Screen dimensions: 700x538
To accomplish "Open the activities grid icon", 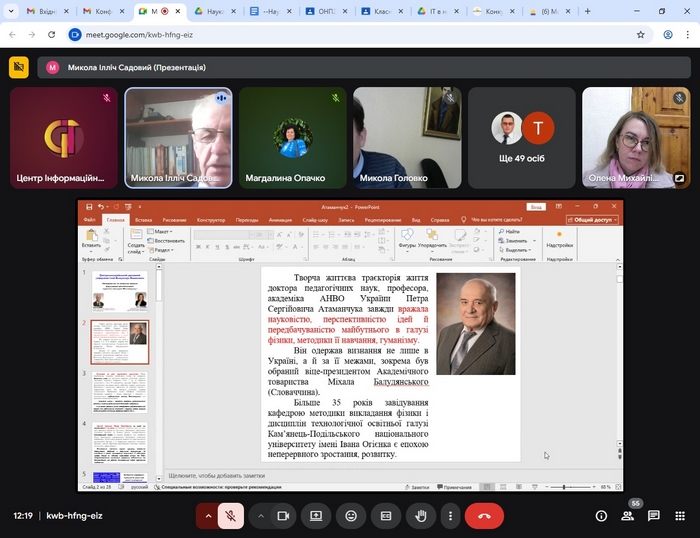I will [x=679, y=516].
